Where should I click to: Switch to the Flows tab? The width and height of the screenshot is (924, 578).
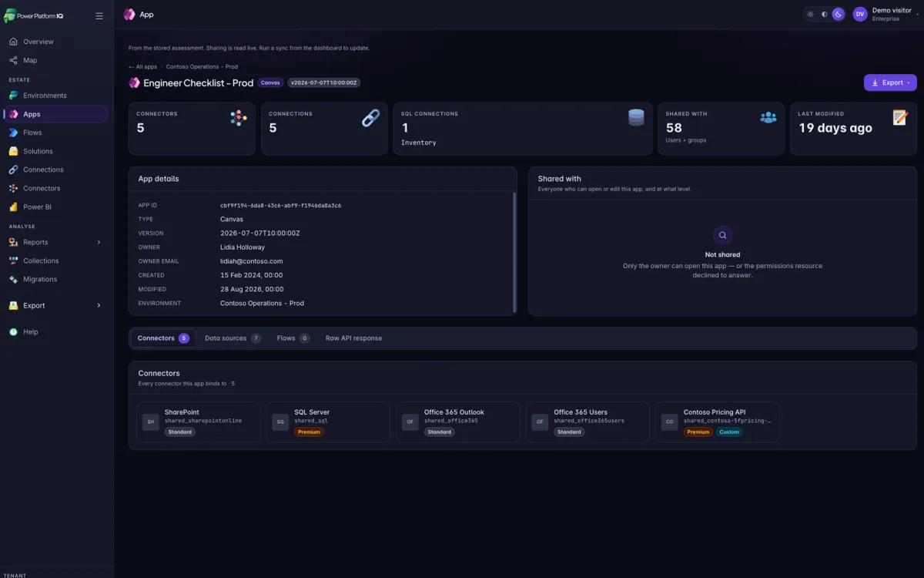(x=293, y=338)
